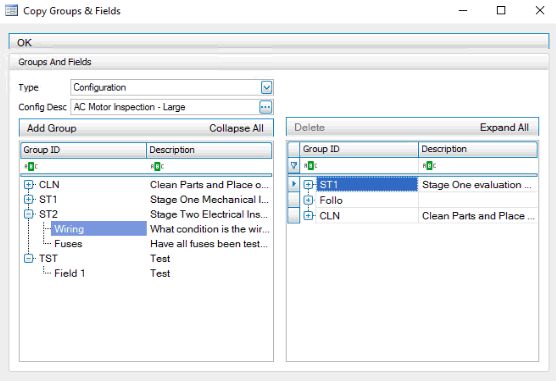The image size is (556, 381).
Task: Select the Fuses field in the tree
Action: pos(68,244)
